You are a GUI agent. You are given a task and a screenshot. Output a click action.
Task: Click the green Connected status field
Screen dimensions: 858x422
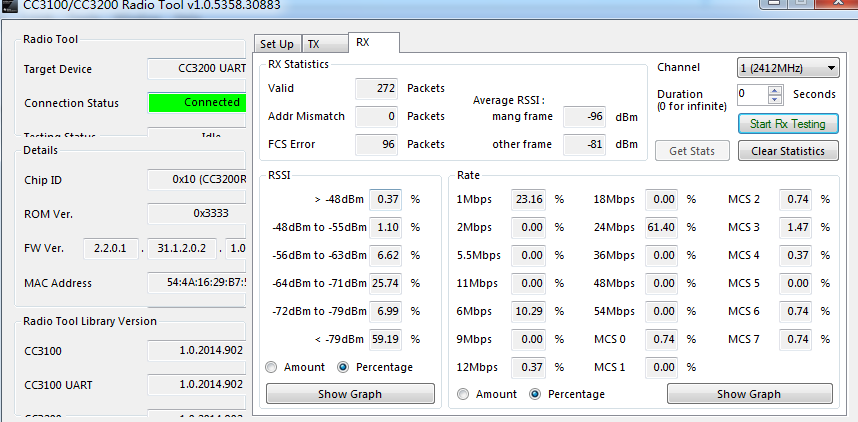pos(196,103)
